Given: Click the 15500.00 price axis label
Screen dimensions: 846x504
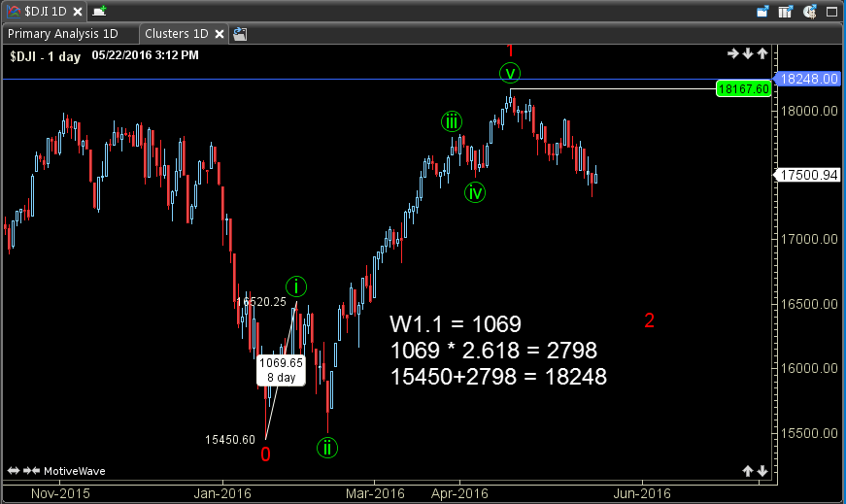Looking at the screenshot, I should pos(809,433).
